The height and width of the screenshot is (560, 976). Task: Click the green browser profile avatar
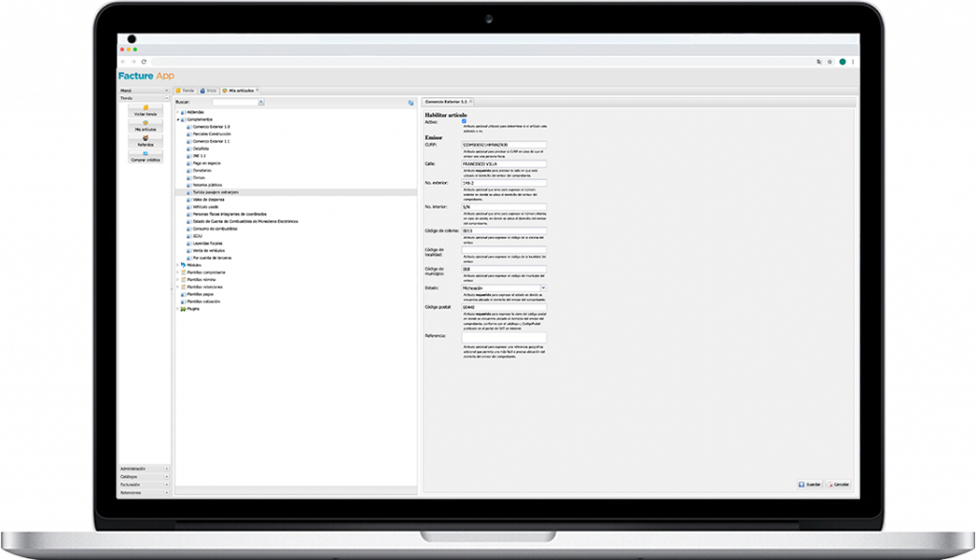pyautogui.click(x=843, y=61)
